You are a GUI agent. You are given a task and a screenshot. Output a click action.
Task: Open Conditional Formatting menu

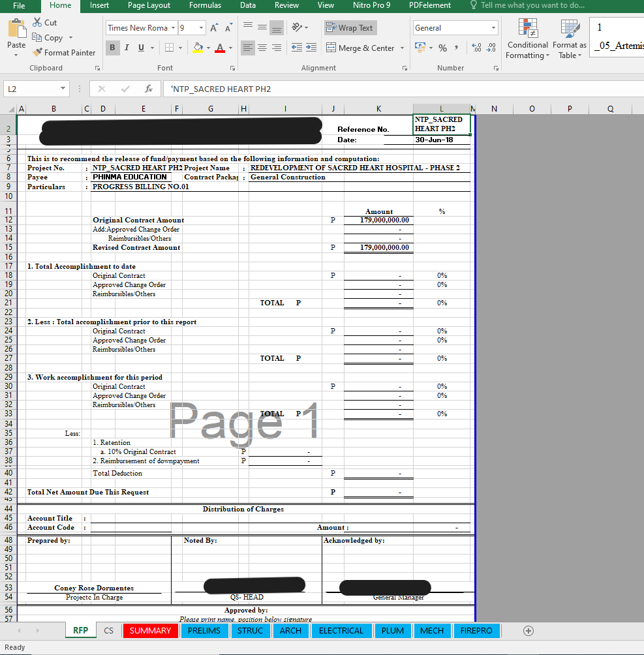527,39
